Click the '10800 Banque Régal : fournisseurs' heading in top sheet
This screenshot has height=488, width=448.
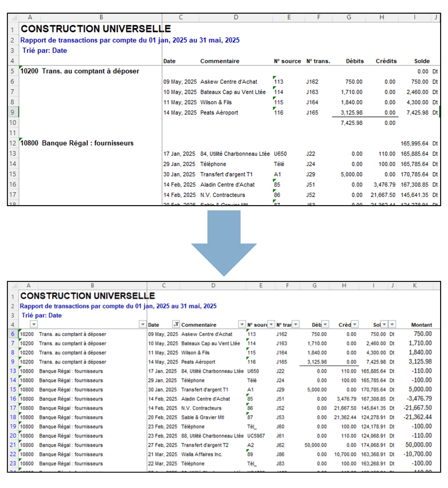click(x=77, y=143)
